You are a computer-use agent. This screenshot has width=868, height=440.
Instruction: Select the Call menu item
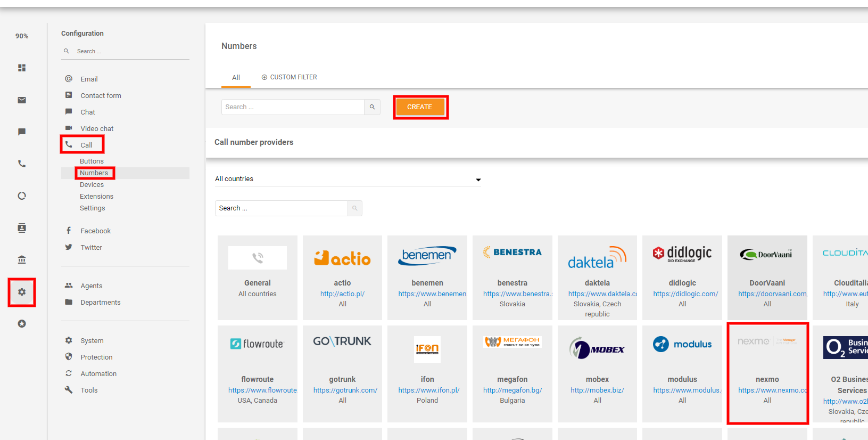86,145
